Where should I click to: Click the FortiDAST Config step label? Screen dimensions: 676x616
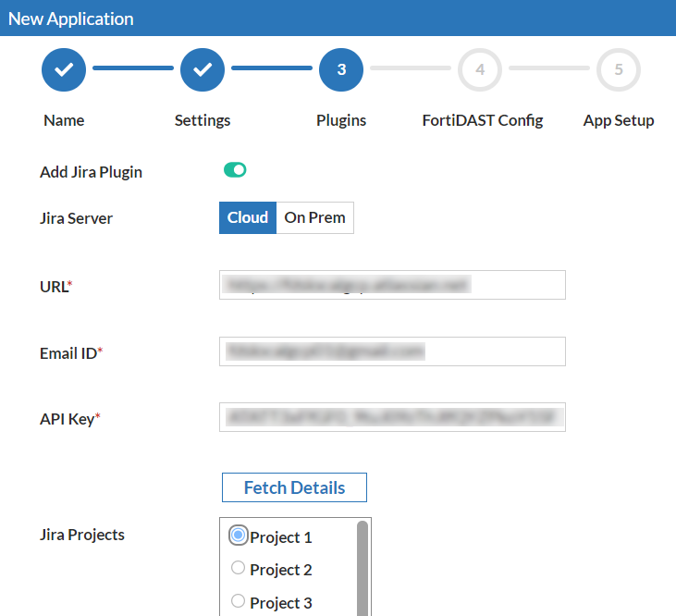coord(483,120)
